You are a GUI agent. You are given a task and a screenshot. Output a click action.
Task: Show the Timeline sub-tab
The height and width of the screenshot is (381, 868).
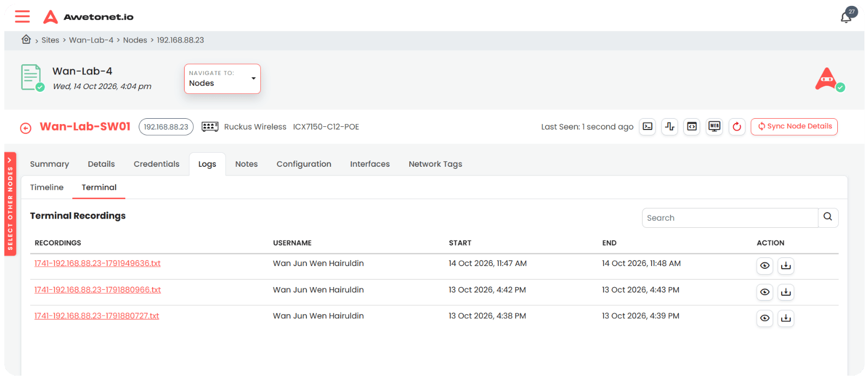[x=47, y=187]
